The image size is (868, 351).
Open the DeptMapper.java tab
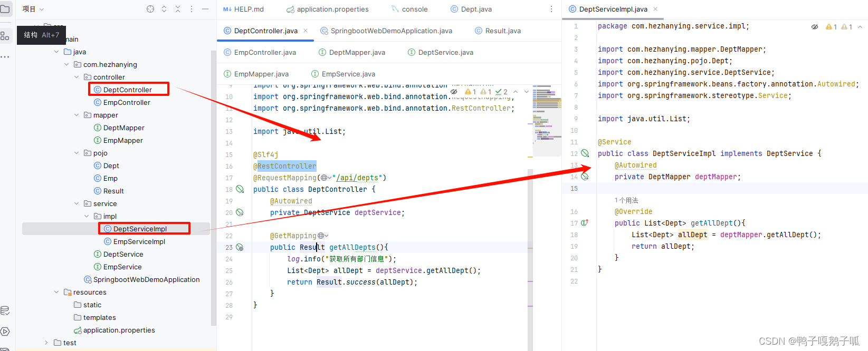[352, 52]
